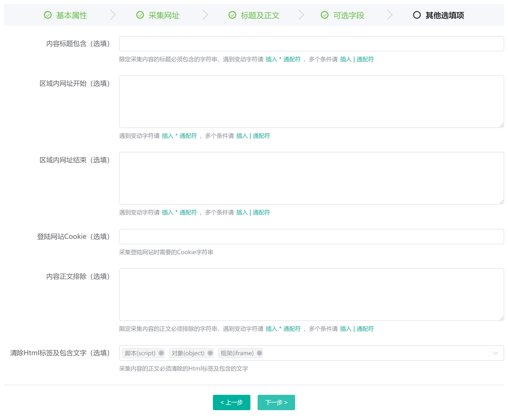Expand the 清除Html标签 dropdown arrow
The height and width of the screenshot is (420, 508).
click(x=496, y=353)
